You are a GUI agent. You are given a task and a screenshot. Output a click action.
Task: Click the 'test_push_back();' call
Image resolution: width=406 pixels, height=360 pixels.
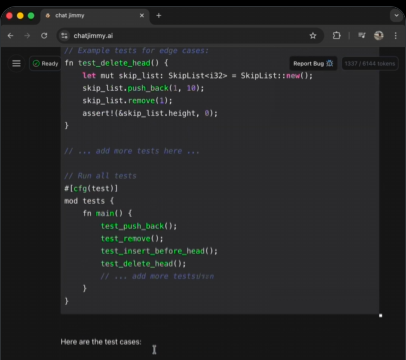pyautogui.click(x=139, y=226)
